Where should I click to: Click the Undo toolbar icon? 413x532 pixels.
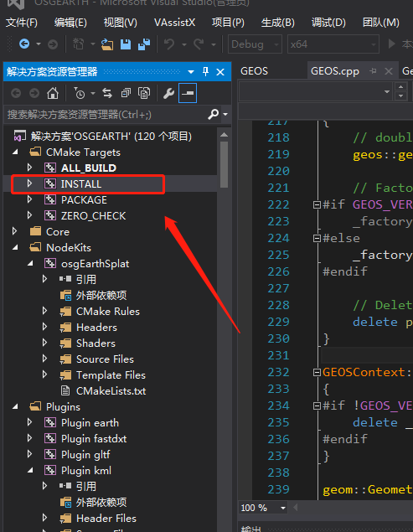click(169, 44)
